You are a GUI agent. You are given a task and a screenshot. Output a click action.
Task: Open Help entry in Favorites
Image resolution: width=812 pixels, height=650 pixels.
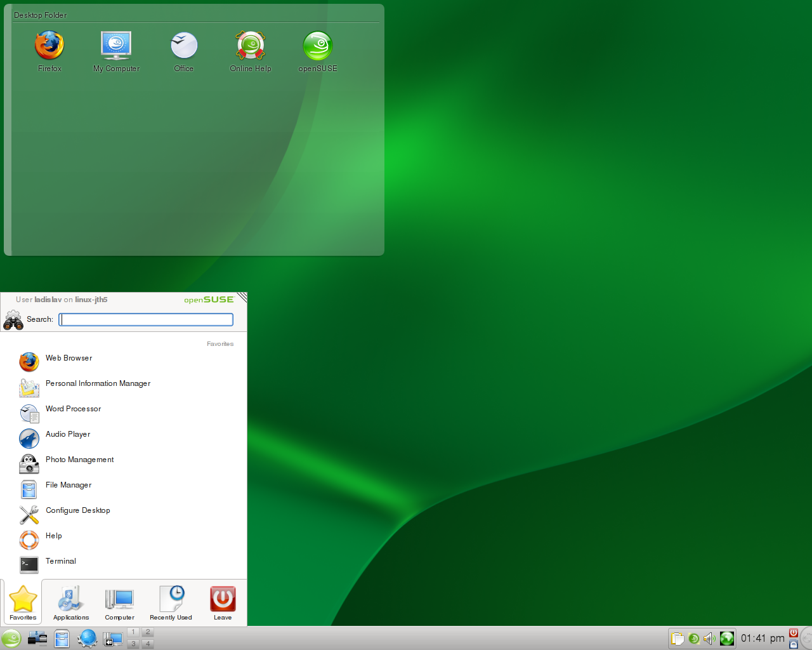pos(124,540)
